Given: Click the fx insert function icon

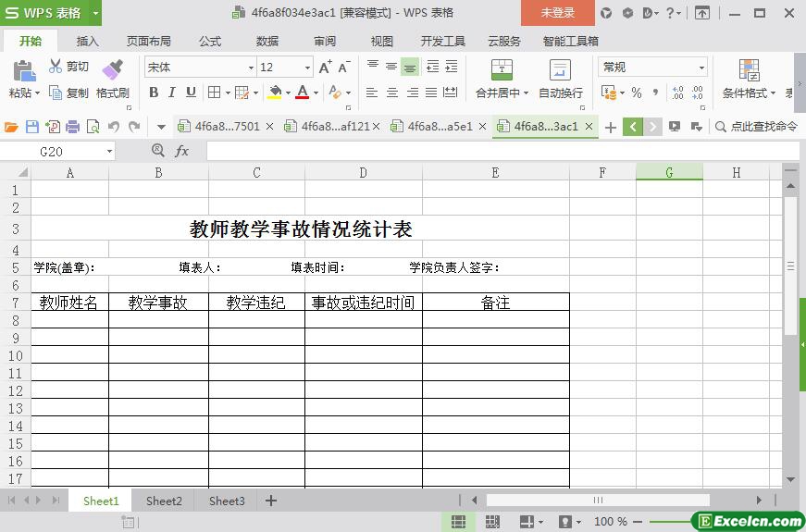Looking at the screenshot, I should (x=181, y=151).
